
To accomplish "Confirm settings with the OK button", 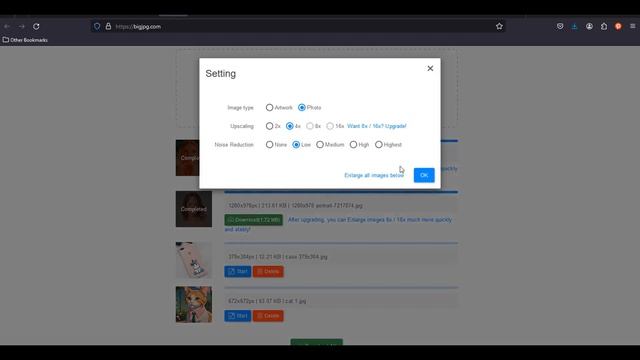I will tap(424, 175).
